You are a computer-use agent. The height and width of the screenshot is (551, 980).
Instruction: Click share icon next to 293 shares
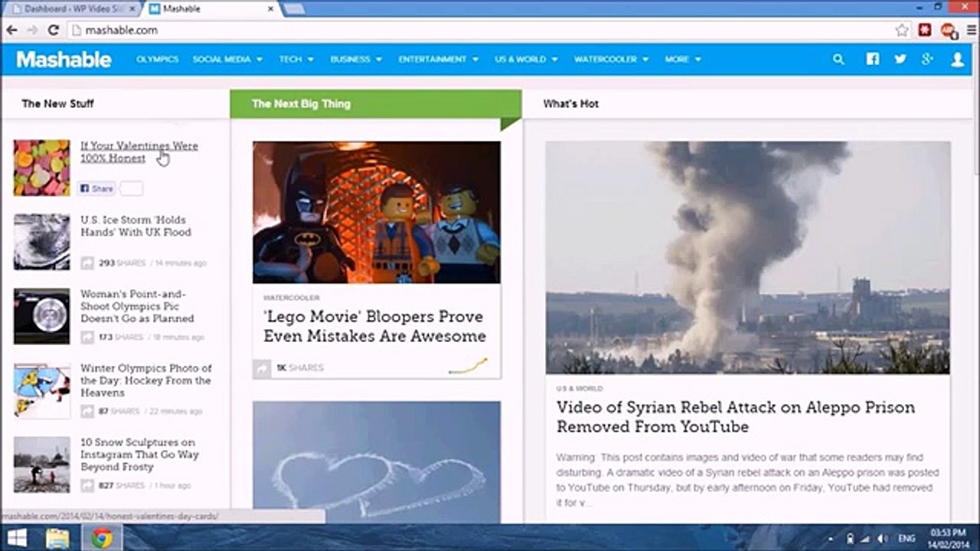[87, 262]
